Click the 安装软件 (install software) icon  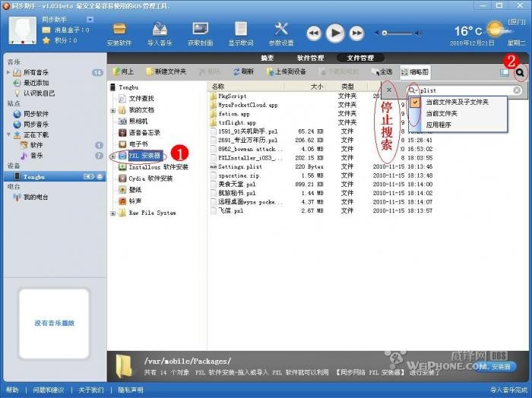[x=119, y=33]
